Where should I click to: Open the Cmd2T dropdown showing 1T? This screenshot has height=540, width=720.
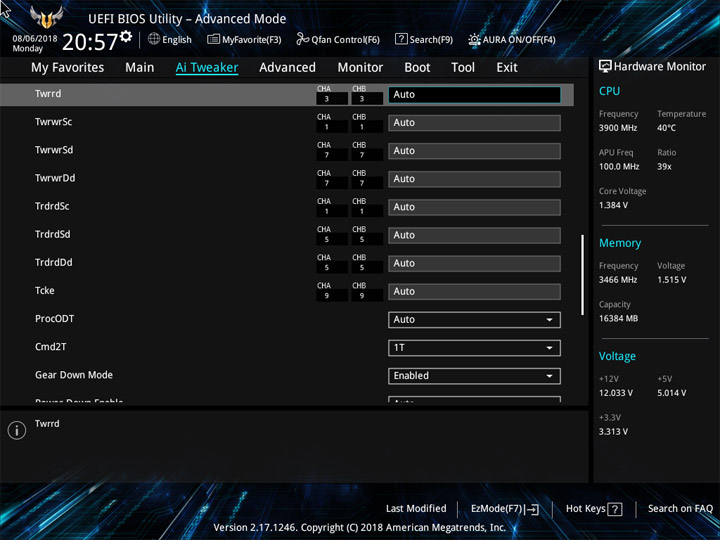474,348
